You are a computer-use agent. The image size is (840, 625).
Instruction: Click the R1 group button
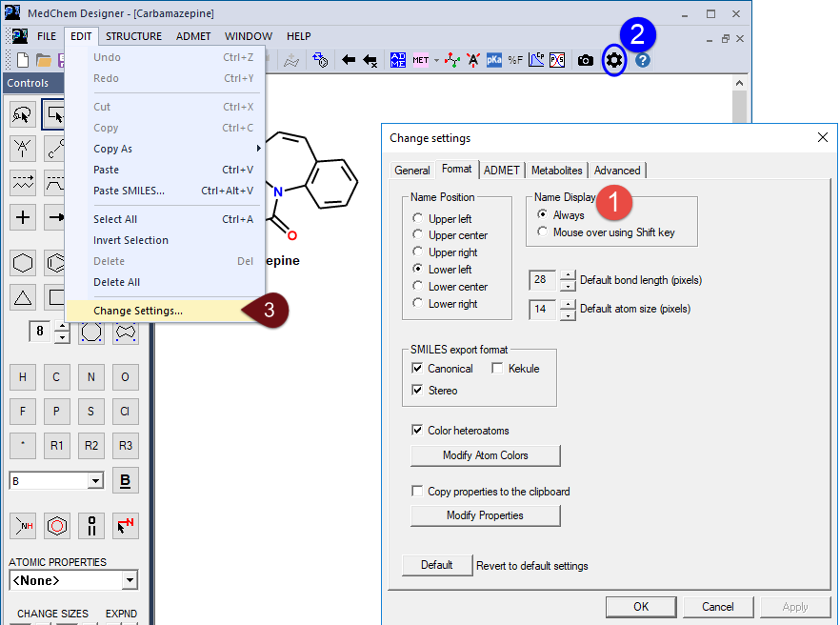pyautogui.click(x=57, y=446)
